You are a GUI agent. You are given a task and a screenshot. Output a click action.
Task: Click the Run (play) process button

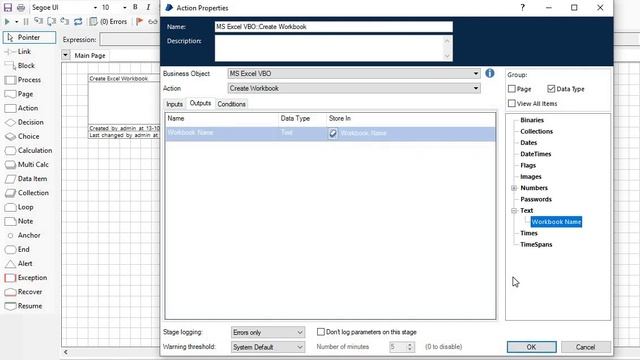[7, 22]
